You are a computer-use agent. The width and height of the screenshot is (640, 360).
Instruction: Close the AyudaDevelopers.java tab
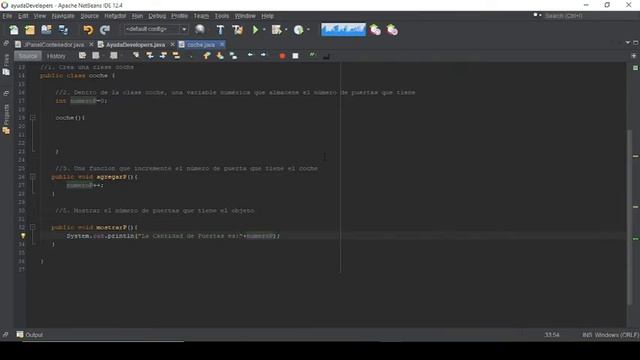(172, 44)
